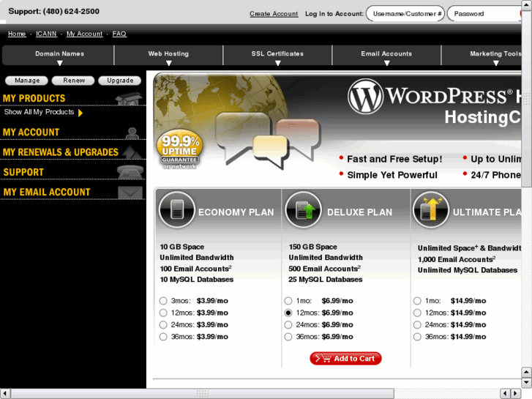This screenshot has width=532, height=399.
Task: Select Ultimate 24mos $14.99/mo option
Action: (x=417, y=324)
